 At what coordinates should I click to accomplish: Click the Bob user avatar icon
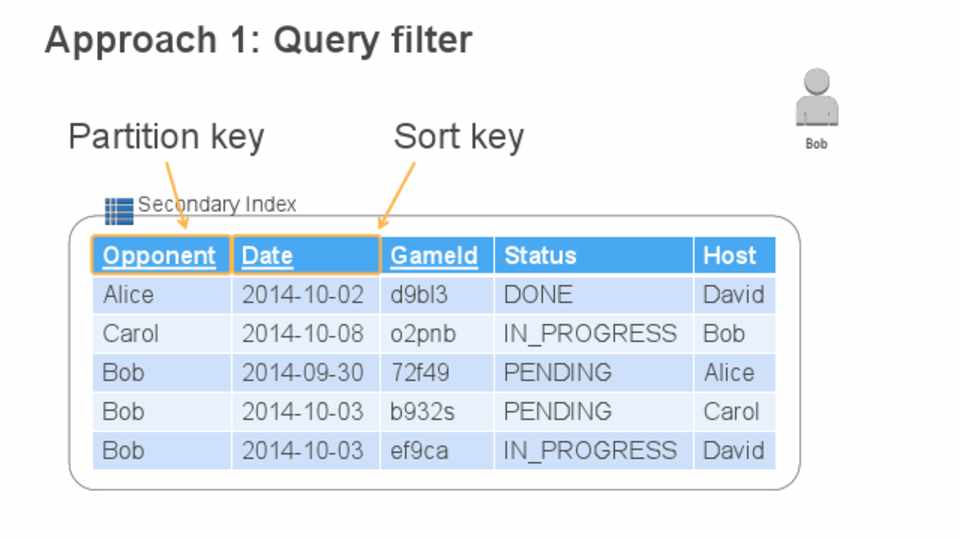pyautogui.click(x=817, y=100)
